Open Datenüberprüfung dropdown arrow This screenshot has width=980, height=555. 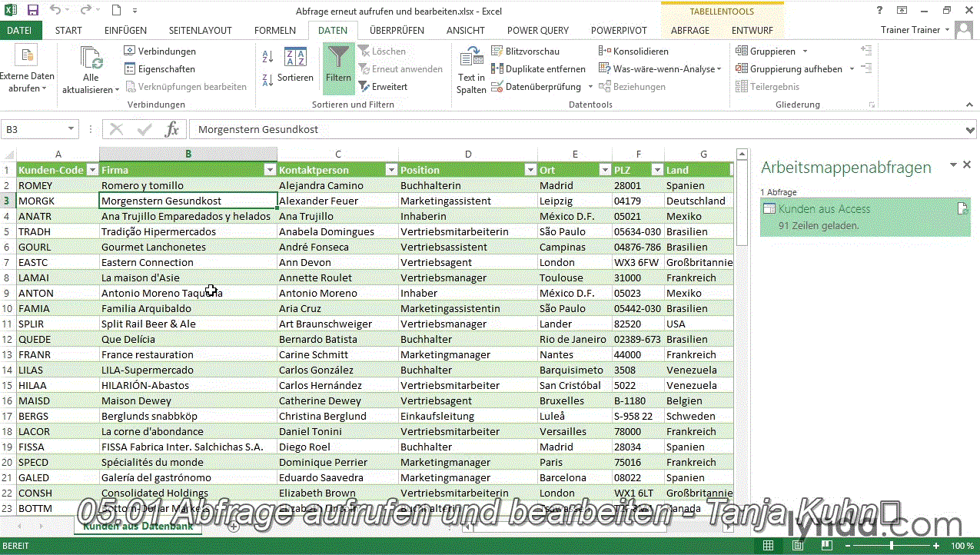tap(590, 87)
